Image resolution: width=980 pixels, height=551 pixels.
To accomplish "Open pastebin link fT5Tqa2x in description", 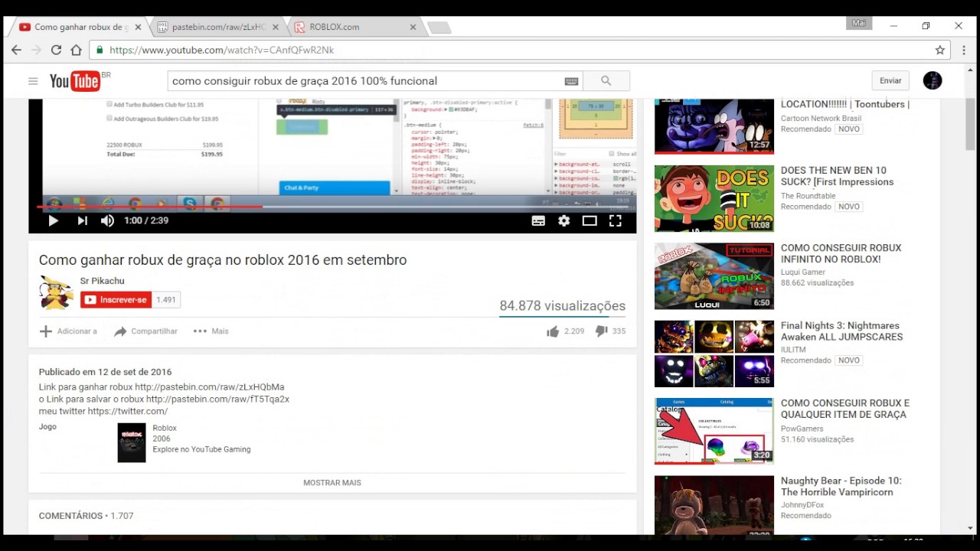I will (x=217, y=399).
